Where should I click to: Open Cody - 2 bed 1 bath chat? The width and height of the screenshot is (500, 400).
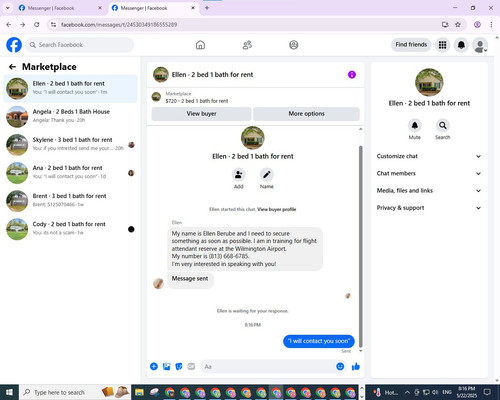(70, 229)
